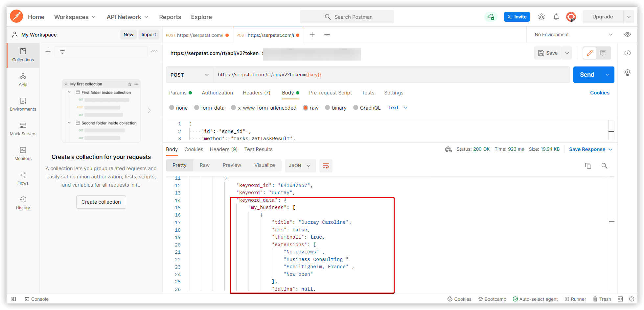Click the Import button

(x=149, y=35)
